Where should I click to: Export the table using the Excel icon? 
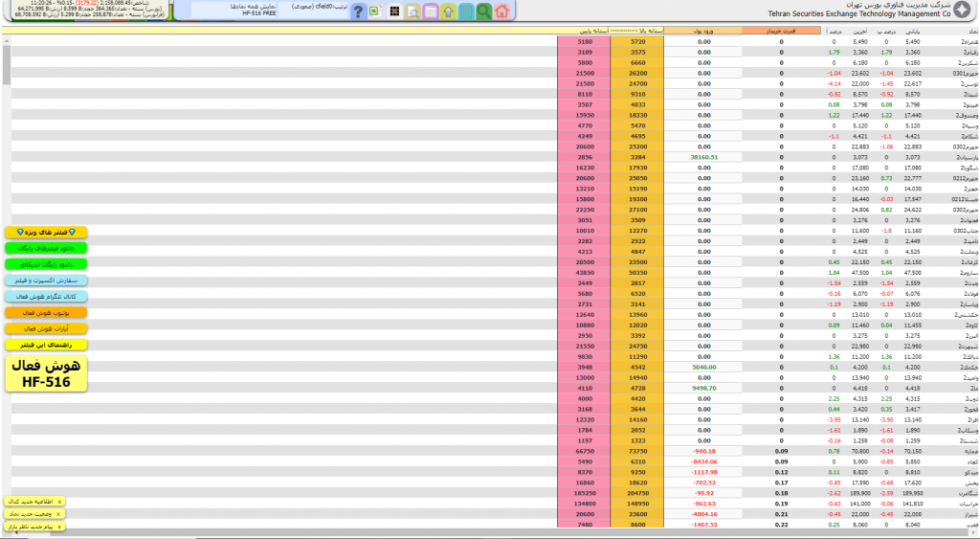tap(375, 11)
